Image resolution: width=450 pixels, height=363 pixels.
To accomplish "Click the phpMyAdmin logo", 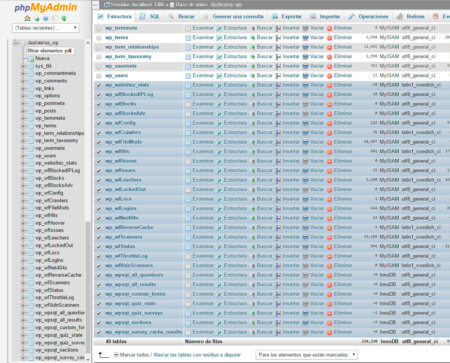I will [46, 7].
